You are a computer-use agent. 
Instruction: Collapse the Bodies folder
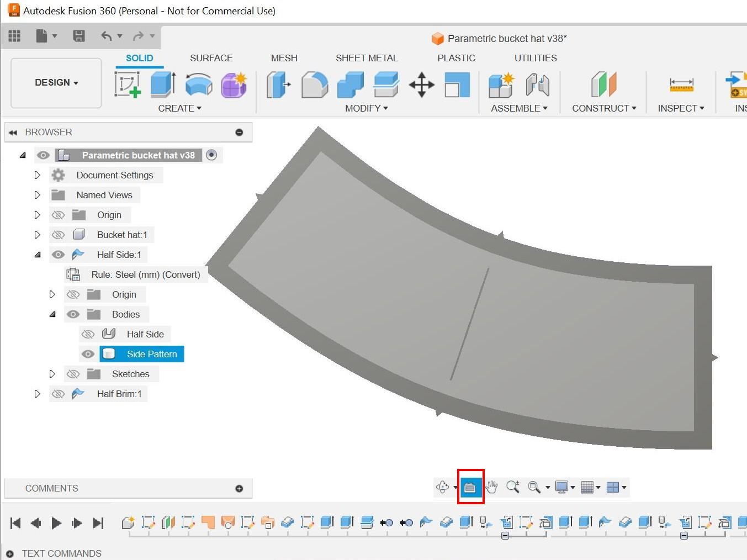52,314
